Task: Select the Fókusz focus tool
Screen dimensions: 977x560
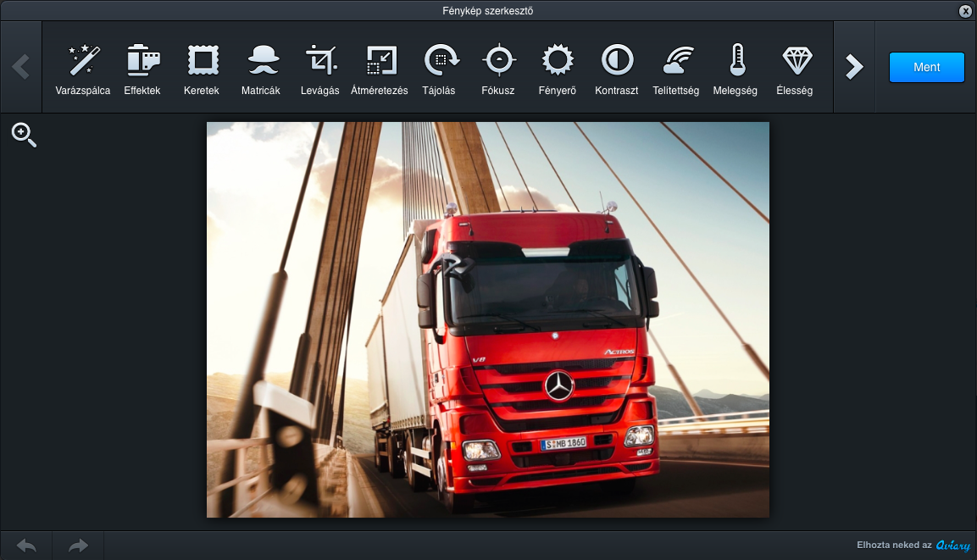Action: [498, 69]
